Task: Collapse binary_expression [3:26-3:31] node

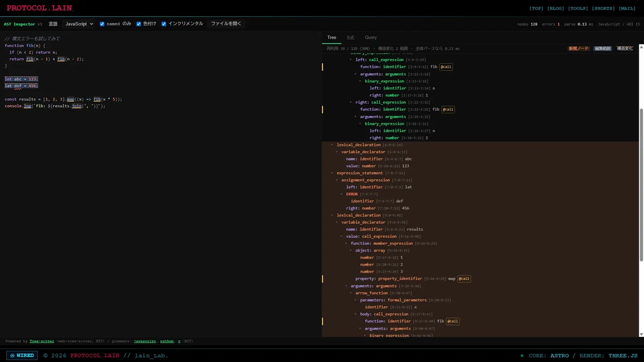Action: tap(361, 123)
